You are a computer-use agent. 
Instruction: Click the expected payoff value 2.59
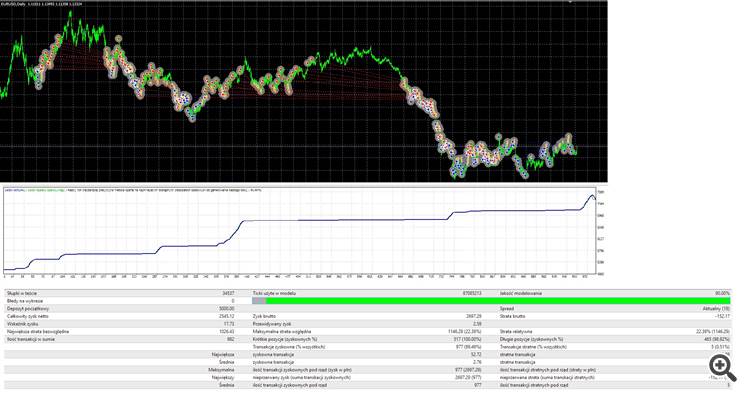point(477,324)
